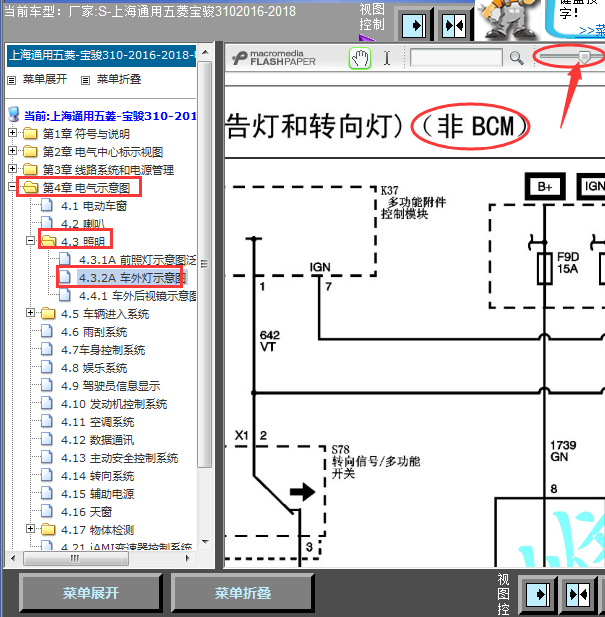Image resolution: width=605 pixels, height=617 pixels.
Task: Click tree vertical scrollbar down arrow
Action: 205,542
